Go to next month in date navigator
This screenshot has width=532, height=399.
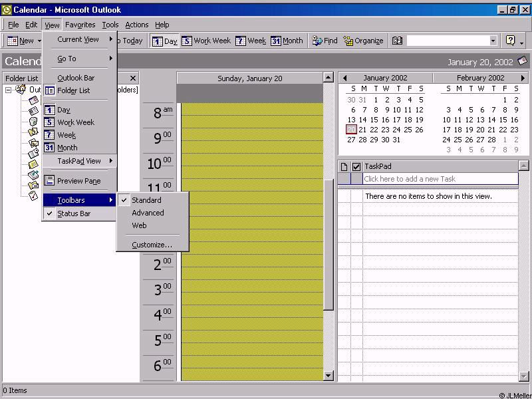pos(523,78)
